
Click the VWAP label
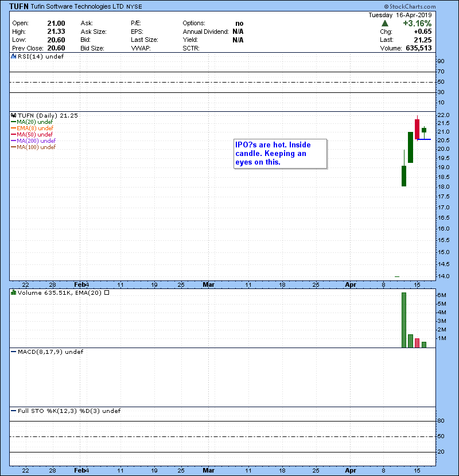click(x=141, y=48)
